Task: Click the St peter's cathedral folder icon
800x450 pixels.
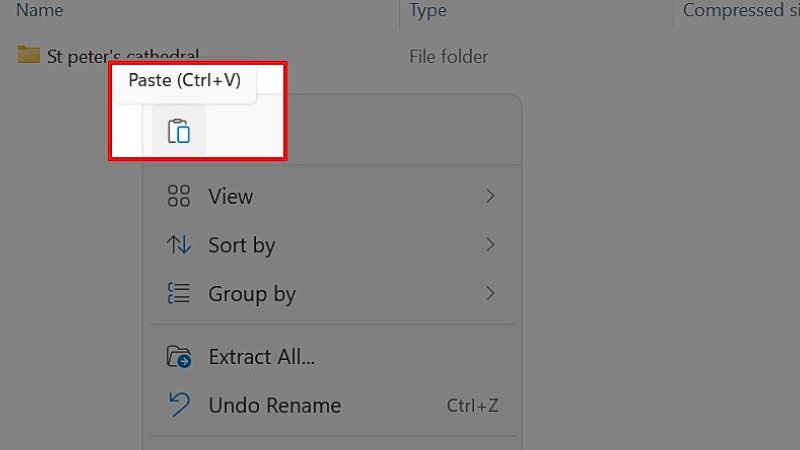Action: click(28, 55)
